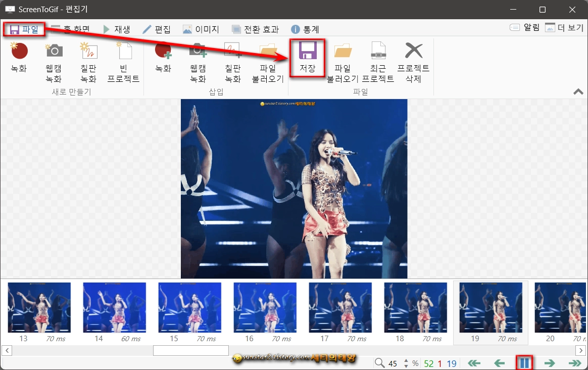
Task: Jump to the last frame
Action: [x=575, y=362]
